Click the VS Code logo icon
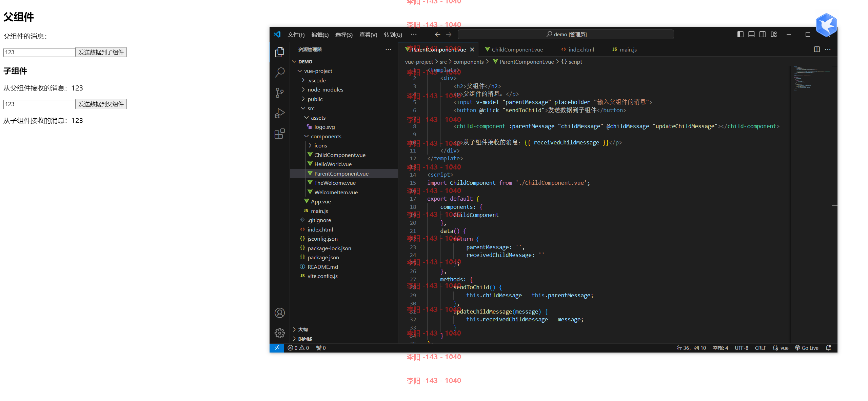Screen dimensions: 868x401 (277, 34)
